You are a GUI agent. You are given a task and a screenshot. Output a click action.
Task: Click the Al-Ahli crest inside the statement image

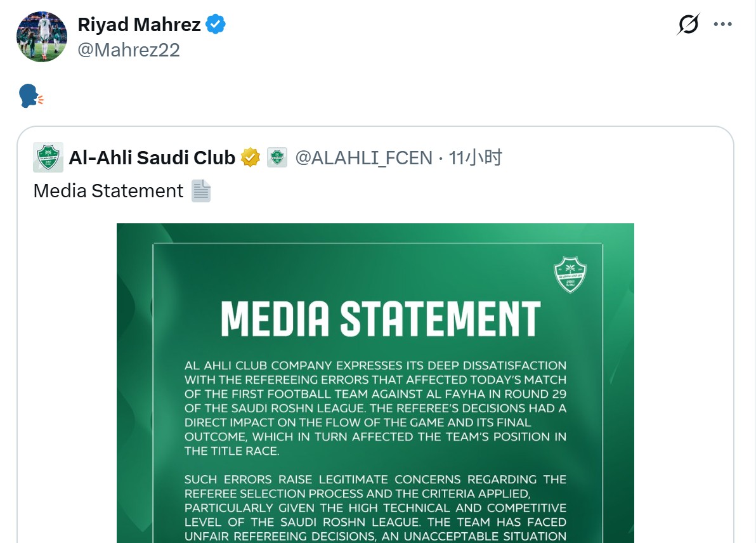point(570,275)
